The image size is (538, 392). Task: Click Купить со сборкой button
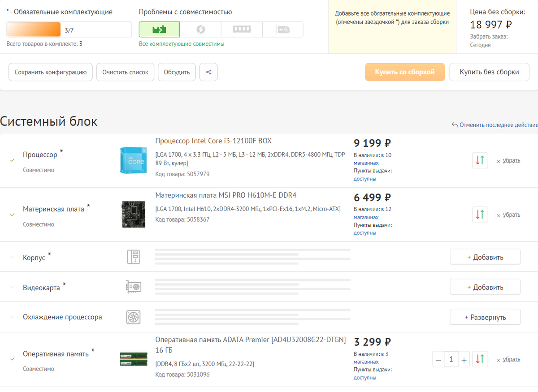coord(405,72)
